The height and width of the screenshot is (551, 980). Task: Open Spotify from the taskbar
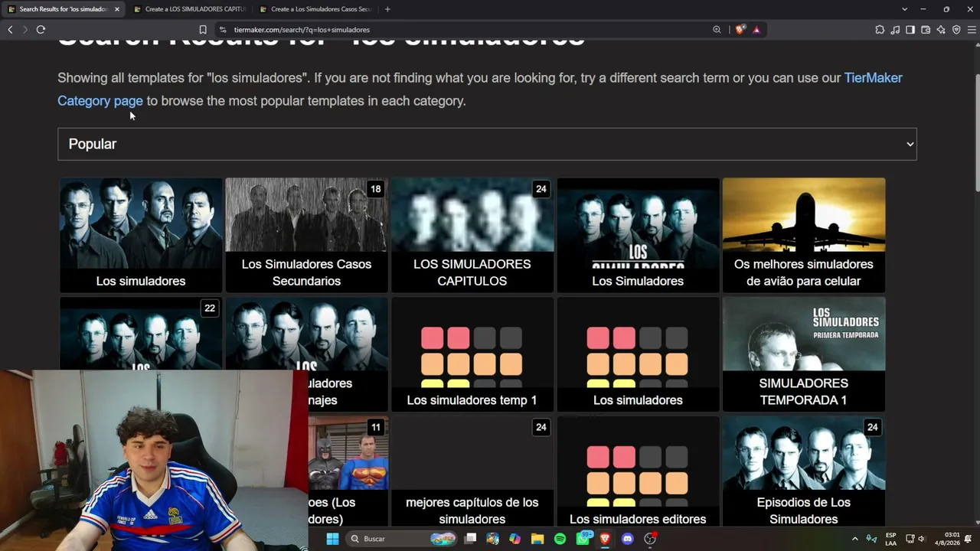[560, 539]
